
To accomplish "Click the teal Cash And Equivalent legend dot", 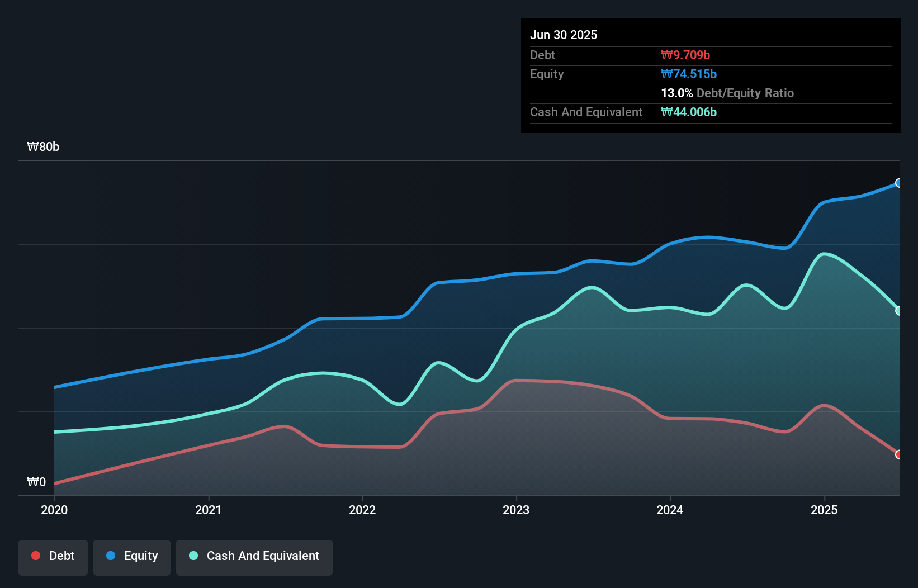I will tap(193, 556).
